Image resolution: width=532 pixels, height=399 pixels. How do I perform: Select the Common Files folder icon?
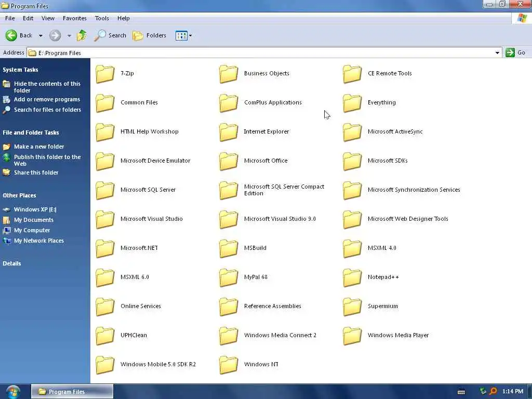pyautogui.click(x=105, y=103)
